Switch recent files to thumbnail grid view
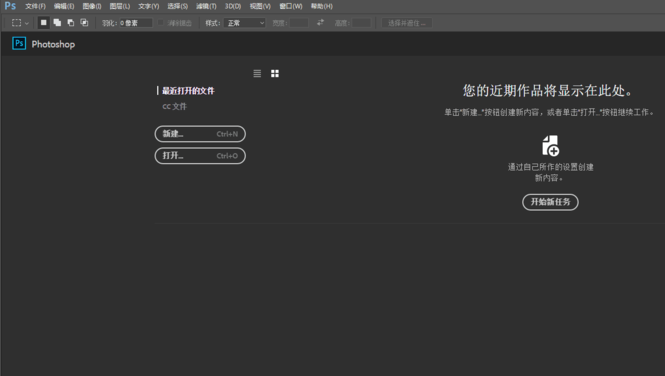Screen dimensions: 665x376 click(275, 74)
